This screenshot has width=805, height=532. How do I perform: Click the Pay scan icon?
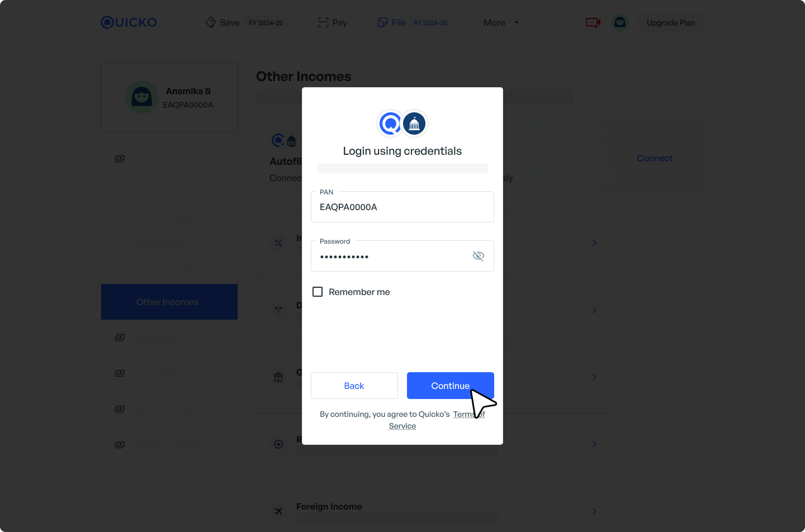click(323, 22)
